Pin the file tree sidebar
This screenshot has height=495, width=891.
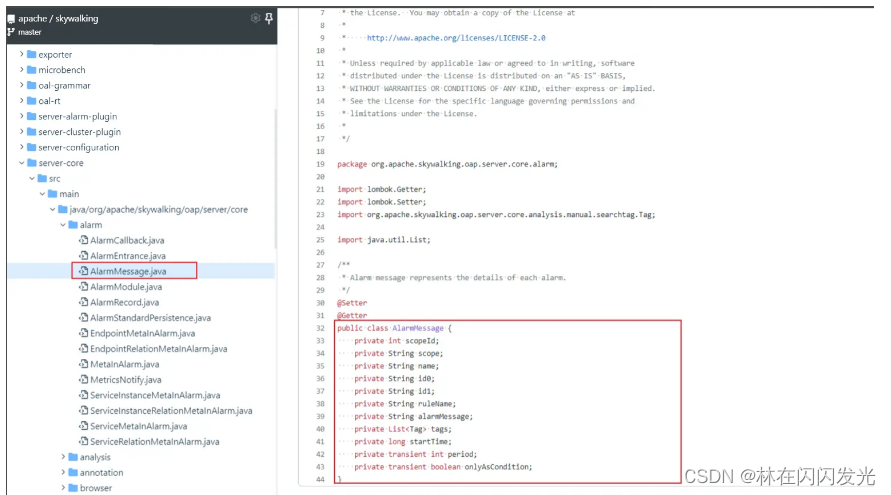[x=269, y=18]
